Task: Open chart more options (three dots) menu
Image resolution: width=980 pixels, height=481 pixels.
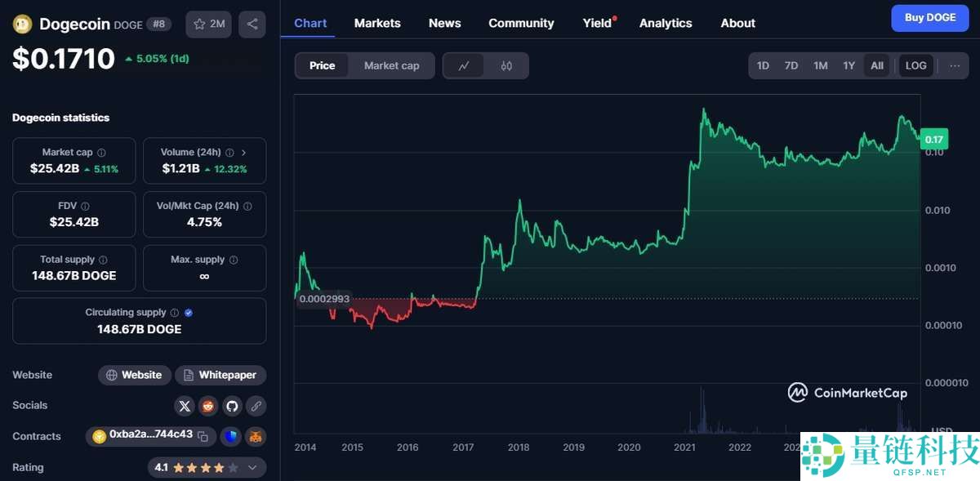Action: point(954,66)
